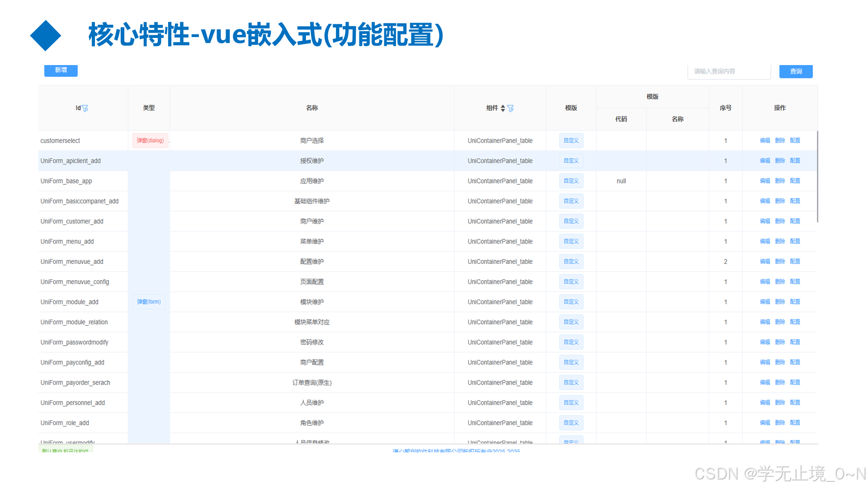Click inside the 请输入查询内容 search field
The width and height of the screenshot is (868, 488).
pyautogui.click(x=729, y=71)
